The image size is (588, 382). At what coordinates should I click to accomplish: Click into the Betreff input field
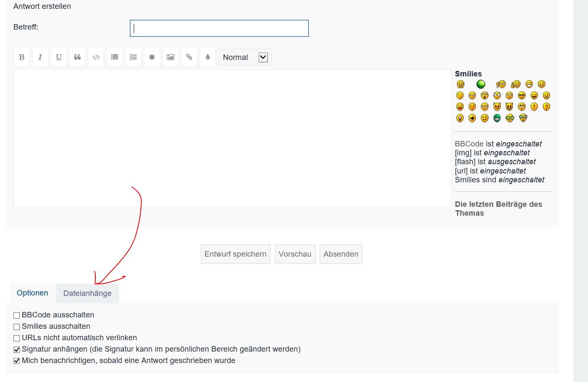coord(219,28)
